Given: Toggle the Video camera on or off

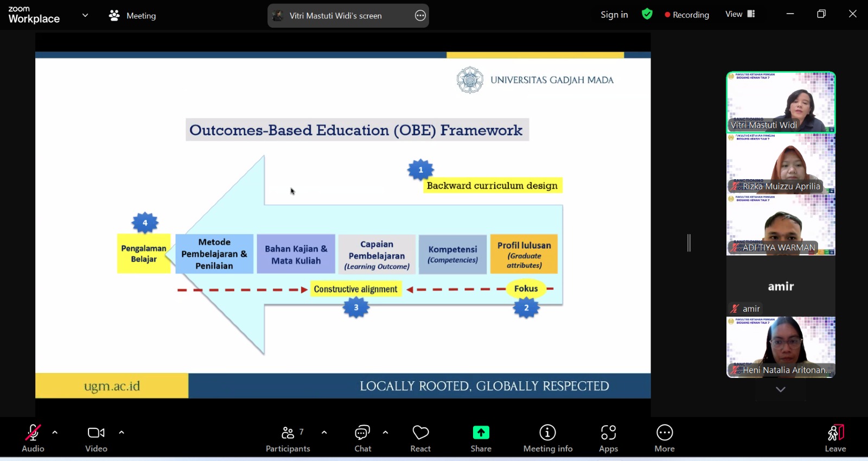Looking at the screenshot, I should click(96, 438).
